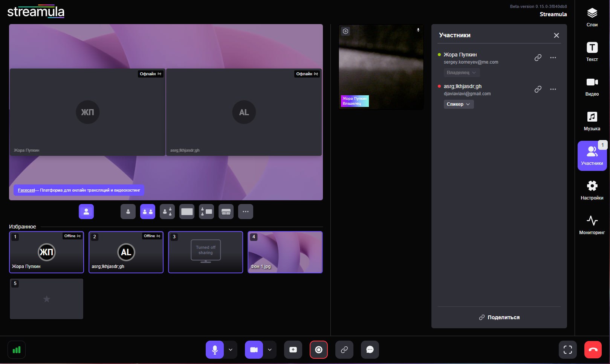Open the Music (Музыка) panel
This screenshot has width=610, height=364.
592,121
